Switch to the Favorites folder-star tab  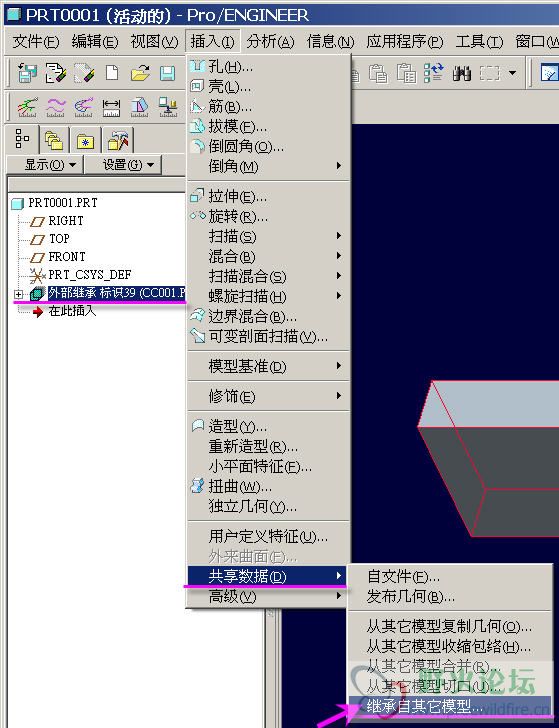pos(85,141)
